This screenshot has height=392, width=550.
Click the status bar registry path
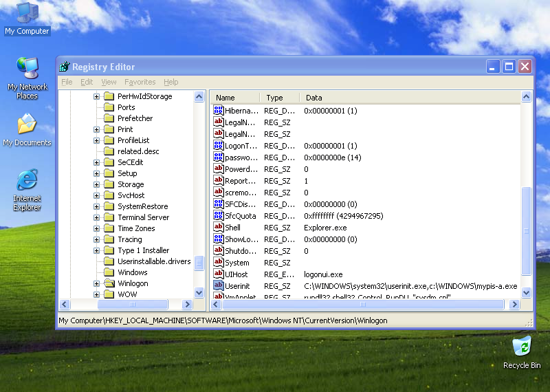(x=223, y=320)
